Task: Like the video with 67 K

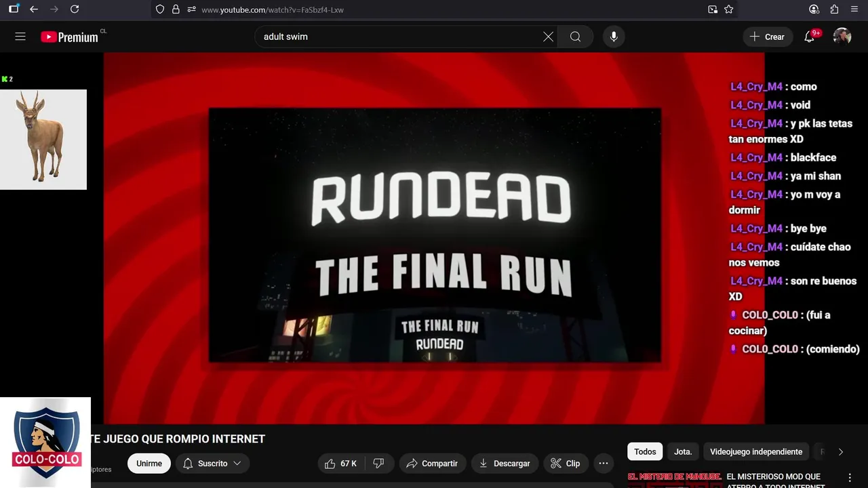Action: coord(341,464)
